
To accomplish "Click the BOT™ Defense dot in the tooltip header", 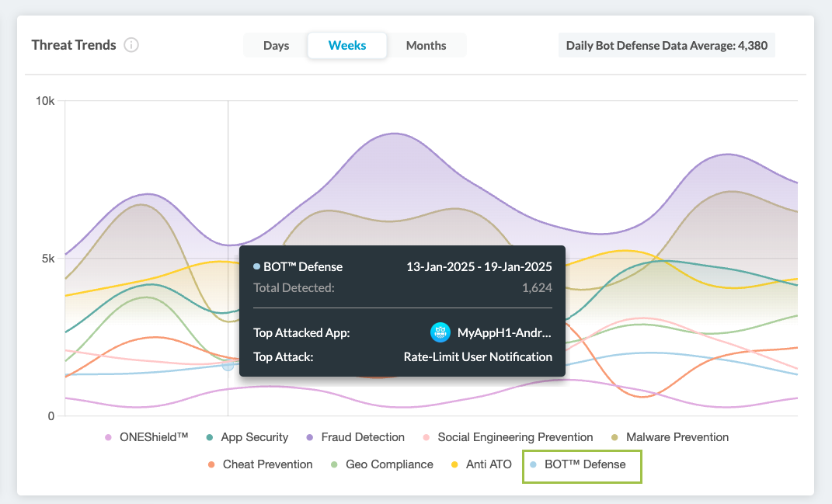I will [x=257, y=266].
